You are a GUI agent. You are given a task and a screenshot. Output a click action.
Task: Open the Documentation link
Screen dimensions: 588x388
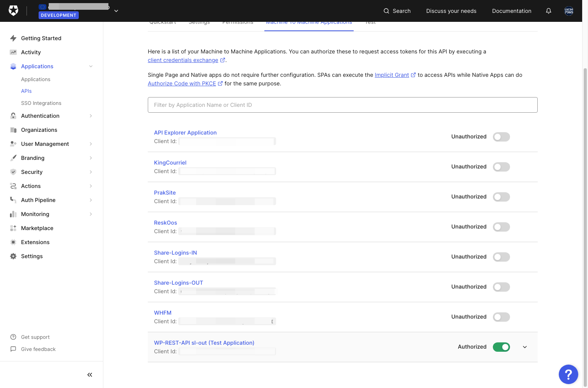(x=512, y=11)
